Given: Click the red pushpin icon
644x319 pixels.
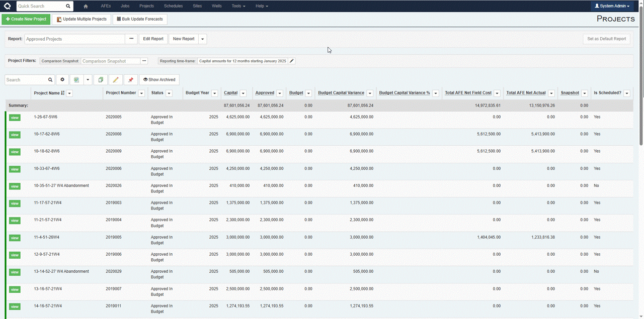Looking at the screenshot, I should (130, 80).
